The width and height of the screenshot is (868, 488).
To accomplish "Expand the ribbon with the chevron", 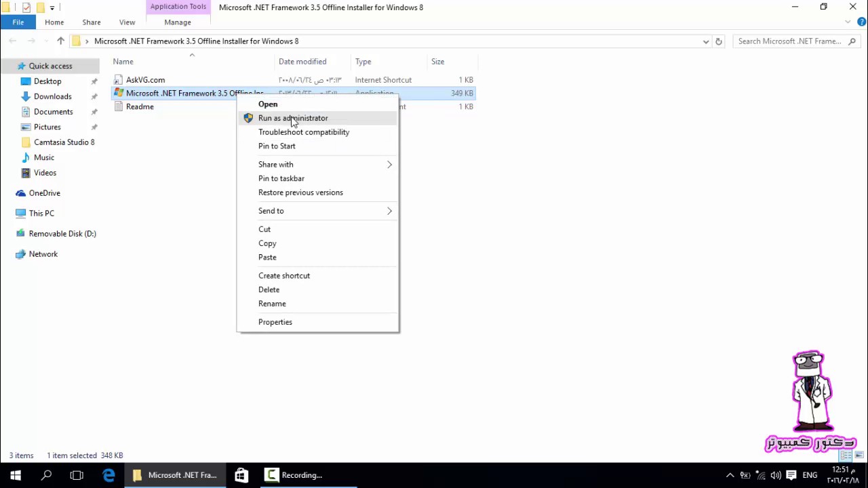I will pos(848,22).
